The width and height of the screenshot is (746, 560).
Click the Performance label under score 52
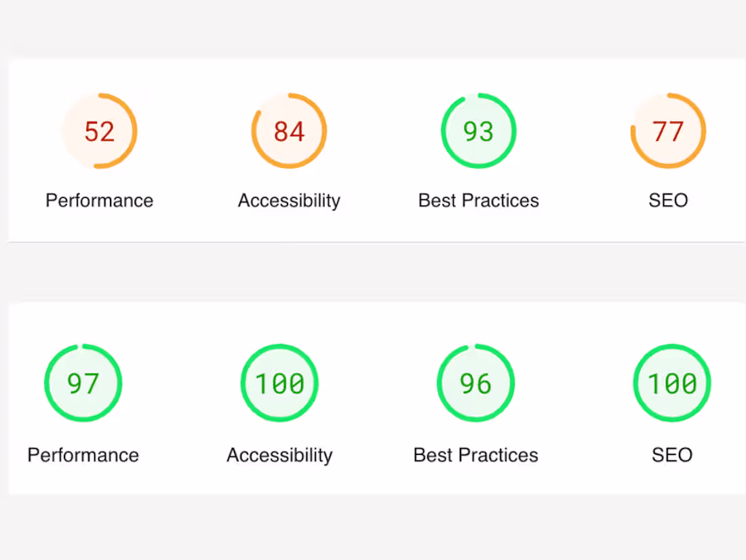coord(99,201)
